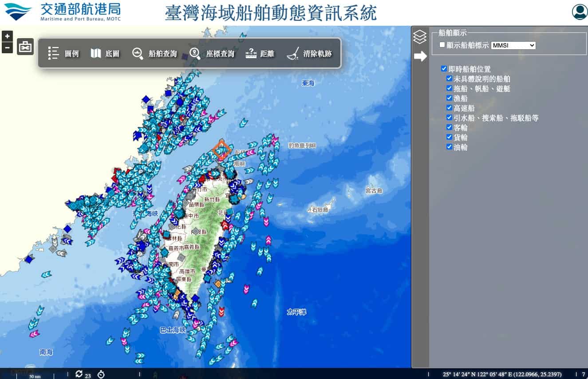Select the 距離 distance measuring tool
This screenshot has height=379, width=588.
260,54
